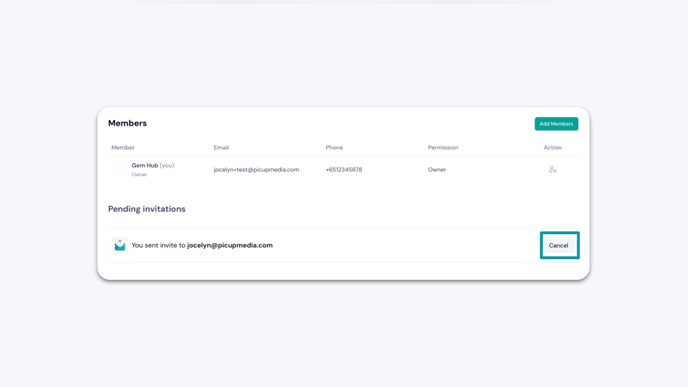
Task: Click the Phone column header
Action: pyautogui.click(x=334, y=147)
